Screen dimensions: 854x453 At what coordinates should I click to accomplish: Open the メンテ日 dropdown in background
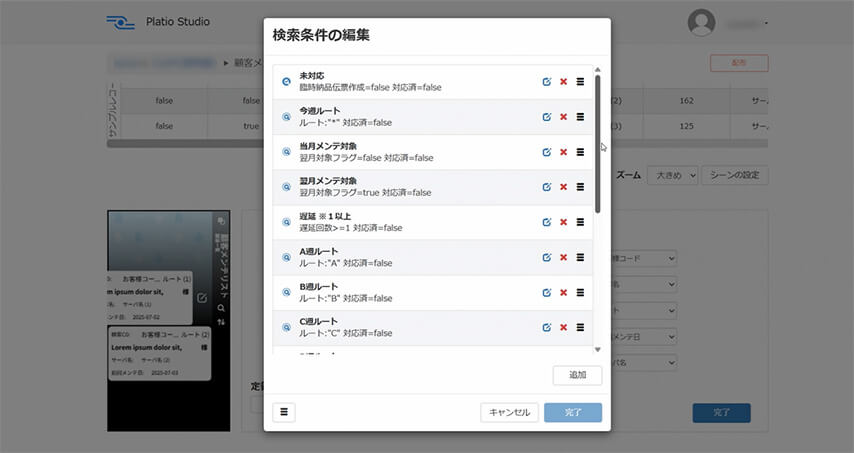click(644, 337)
